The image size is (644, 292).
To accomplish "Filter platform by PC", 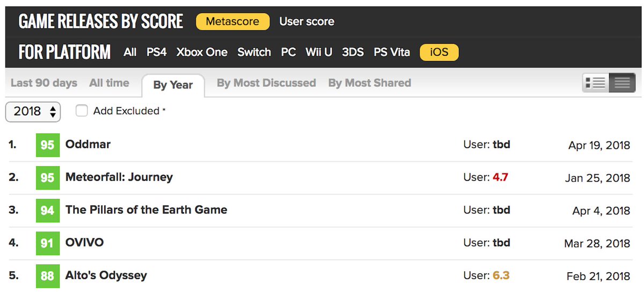I will 289,52.
